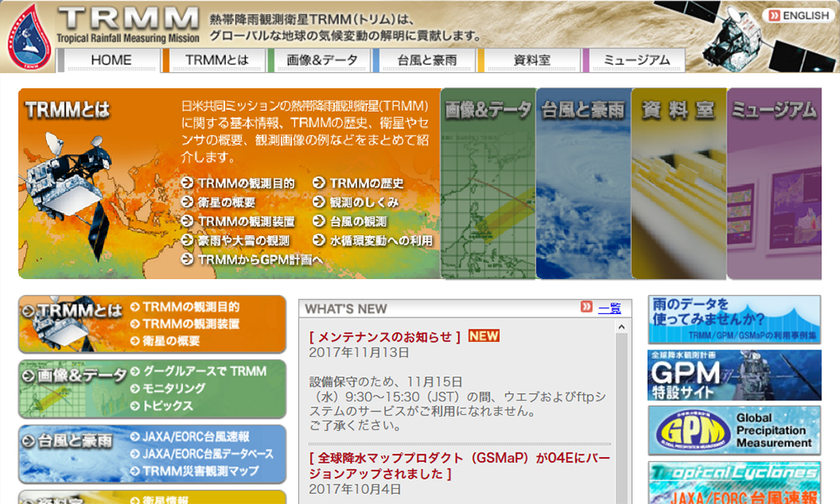Open 衛星の概要 in the sidebar card
This screenshot has width=840, height=504.
click(x=171, y=341)
